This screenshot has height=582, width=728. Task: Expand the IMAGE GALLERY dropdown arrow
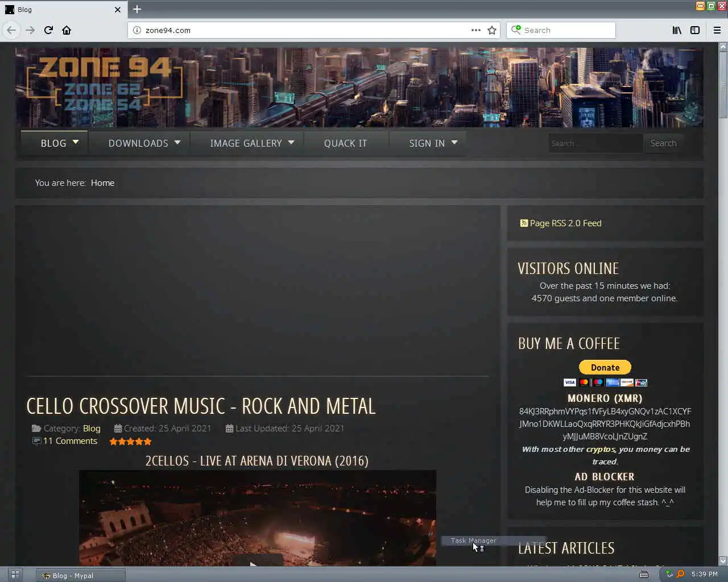291,142
